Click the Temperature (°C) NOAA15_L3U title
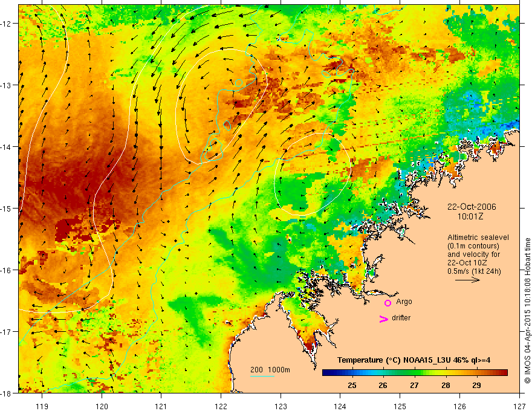 tap(414, 360)
